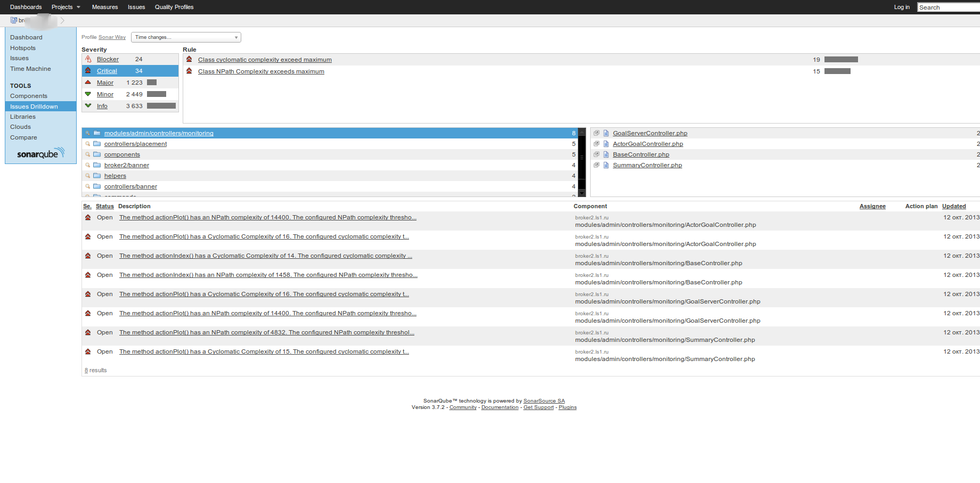Open Class NPath Complexity exceeds maximum rule
Screen dimensions: 980x483
point(261,71)
